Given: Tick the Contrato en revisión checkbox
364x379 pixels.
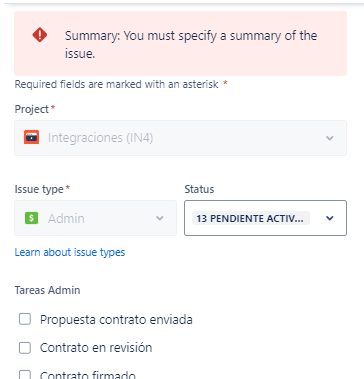Looking at the screenshot, I should click(x=25, y=348).
